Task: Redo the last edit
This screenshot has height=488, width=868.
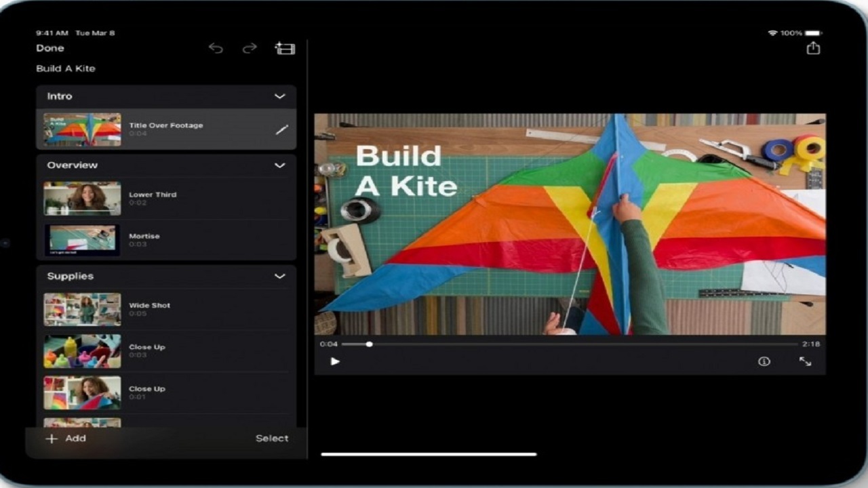Action: (250, 48)
